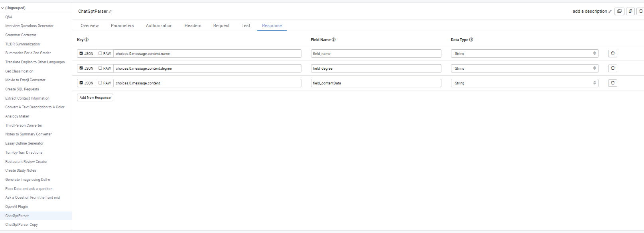
Task: Switch to the Test tab
Action: (246, 25)
